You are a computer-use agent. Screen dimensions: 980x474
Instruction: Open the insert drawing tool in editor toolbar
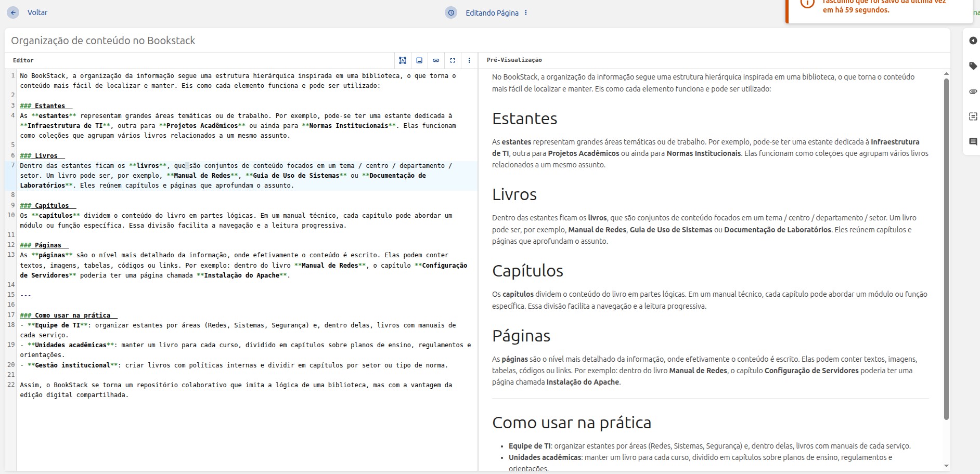[x=403, y=60]
